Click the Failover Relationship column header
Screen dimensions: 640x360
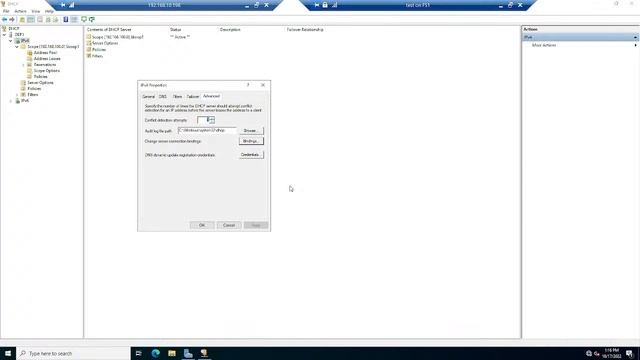click(x=305, y=30)
